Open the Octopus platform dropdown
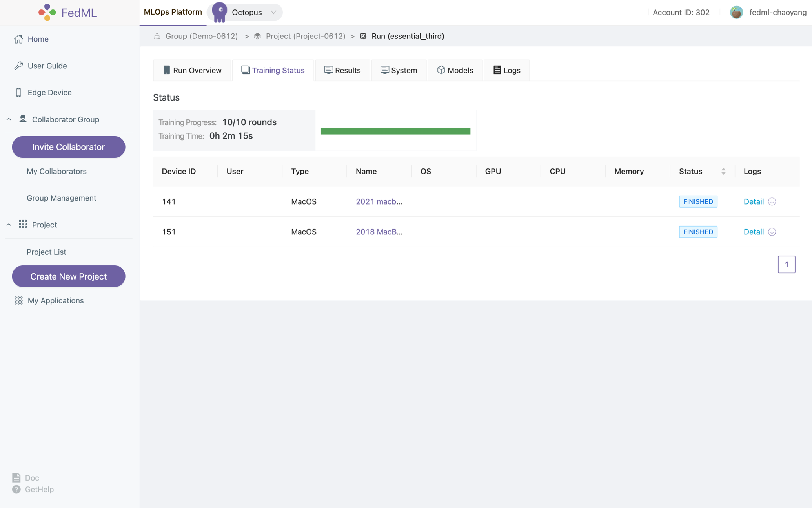This screenshot has width=812, height=508. (273, 12)
